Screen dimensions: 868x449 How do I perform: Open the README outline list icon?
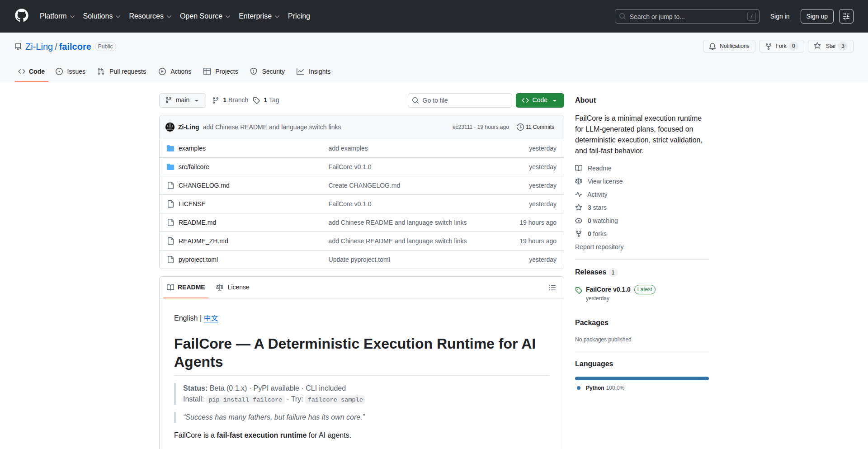pos(552,288)
